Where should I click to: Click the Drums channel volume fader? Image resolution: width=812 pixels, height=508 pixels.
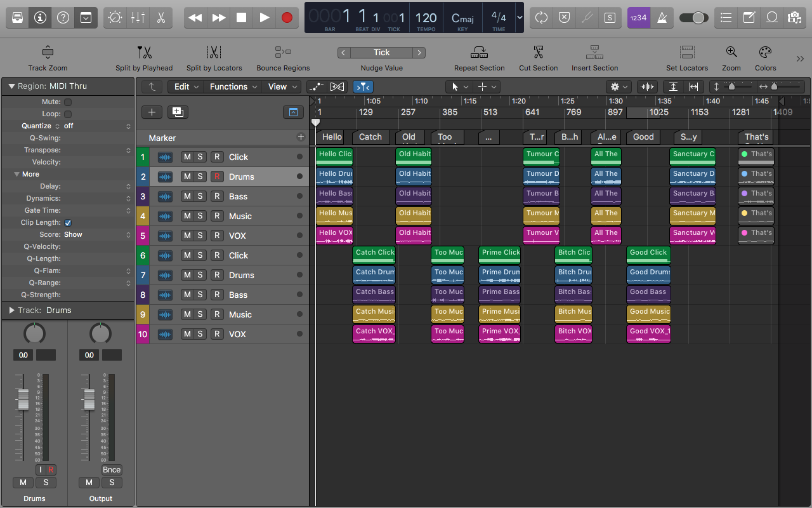click(23, 399)
